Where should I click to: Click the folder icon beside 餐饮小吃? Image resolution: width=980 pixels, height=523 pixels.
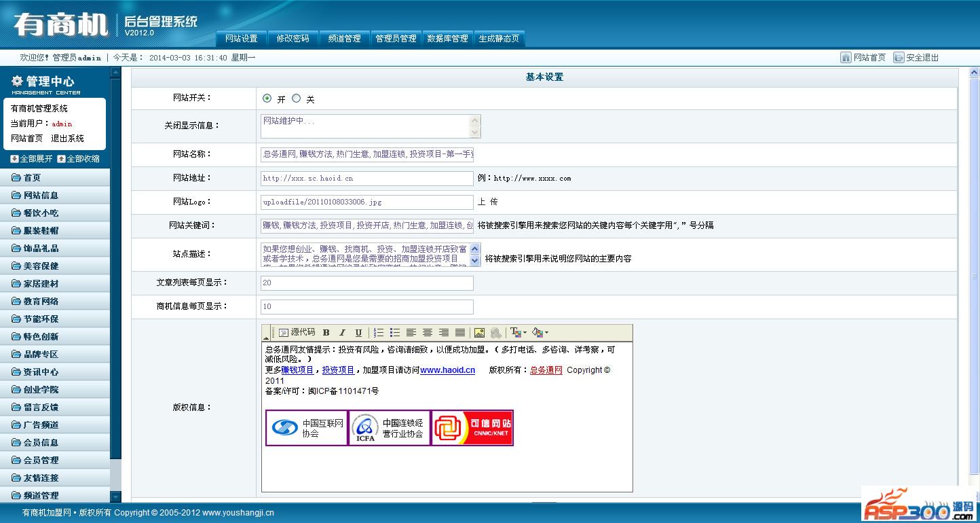point(16,213)
